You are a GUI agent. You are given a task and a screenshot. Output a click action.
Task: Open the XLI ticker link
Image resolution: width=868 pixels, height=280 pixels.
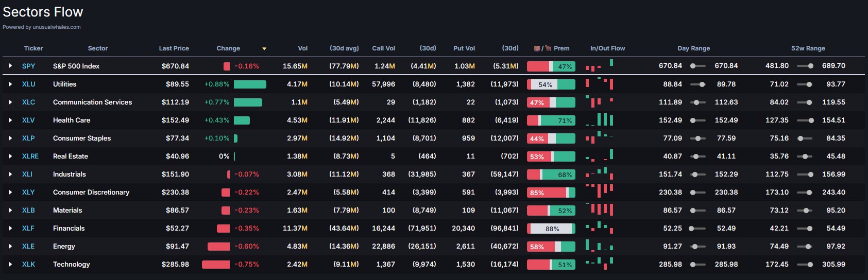tap(27, 174)
